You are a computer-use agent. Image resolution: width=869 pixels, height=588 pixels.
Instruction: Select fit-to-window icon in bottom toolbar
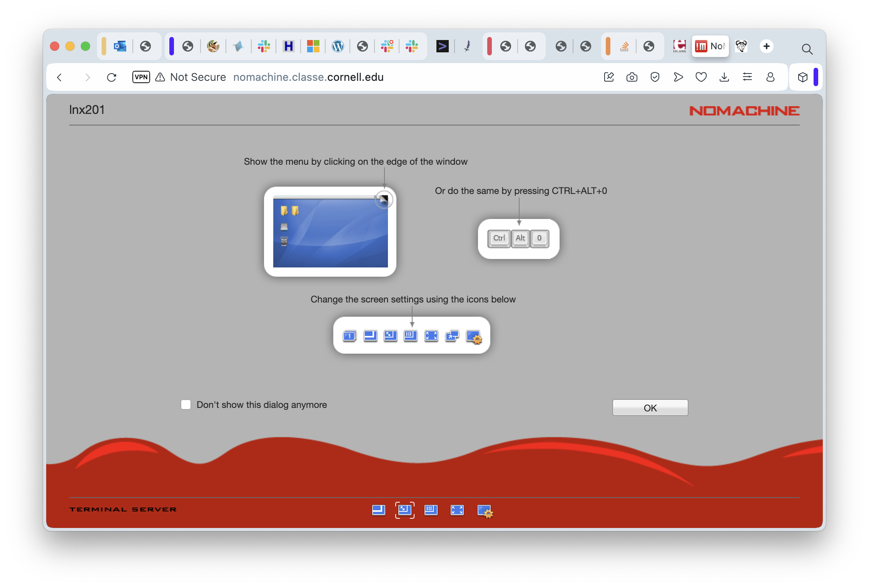(x=405, y=510)
